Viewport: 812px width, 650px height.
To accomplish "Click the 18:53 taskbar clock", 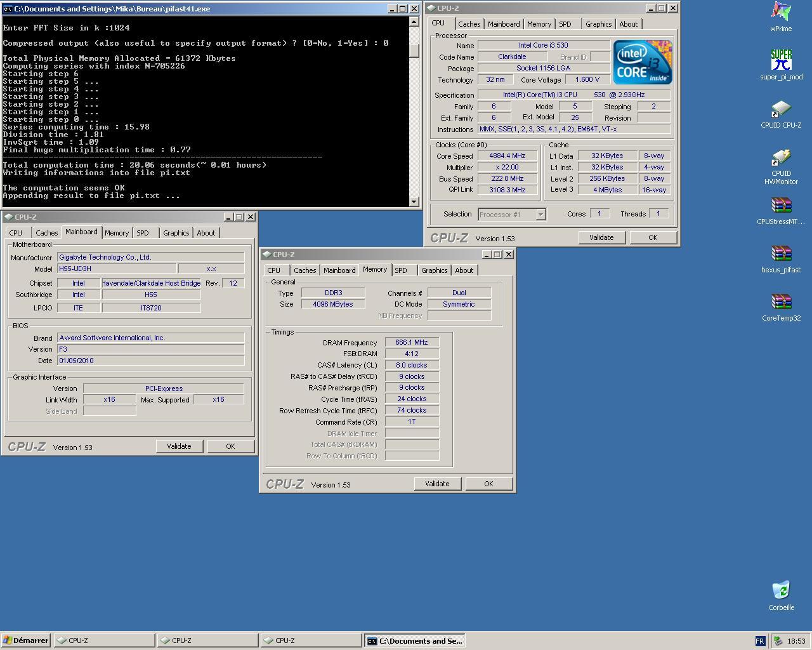I will [796, 641].
